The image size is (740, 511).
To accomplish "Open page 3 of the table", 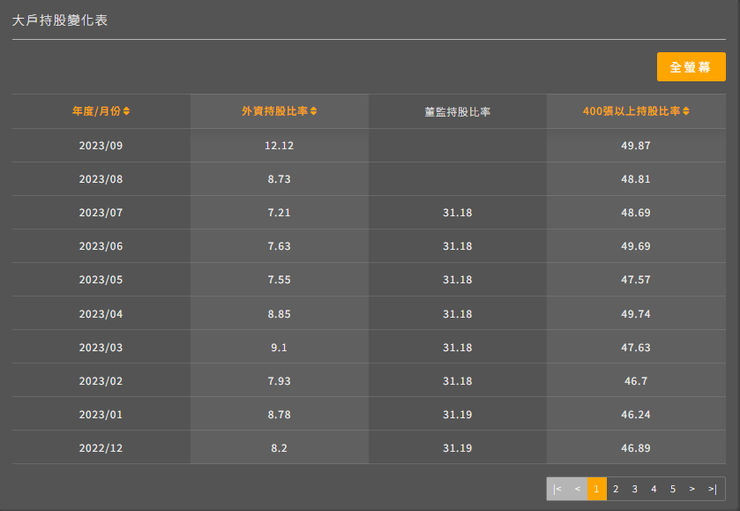I will (635, 489).
